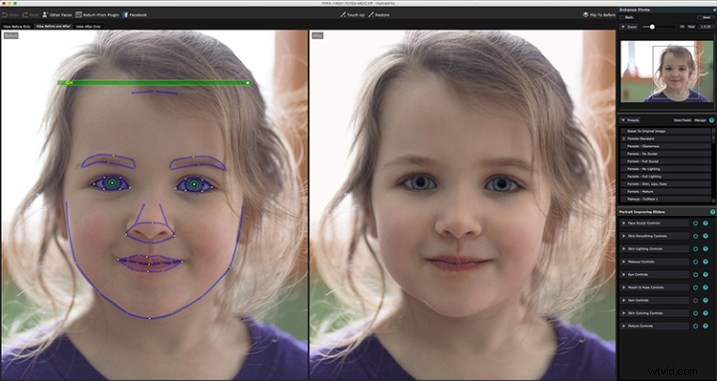Expand the Mouth & Nose Controls section
Screen dimensions: 717x381
[x=624, y=287]
